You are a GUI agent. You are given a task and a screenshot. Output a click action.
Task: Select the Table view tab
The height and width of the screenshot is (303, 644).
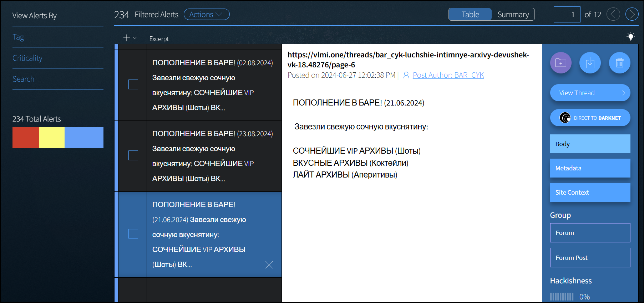[470, 14]
